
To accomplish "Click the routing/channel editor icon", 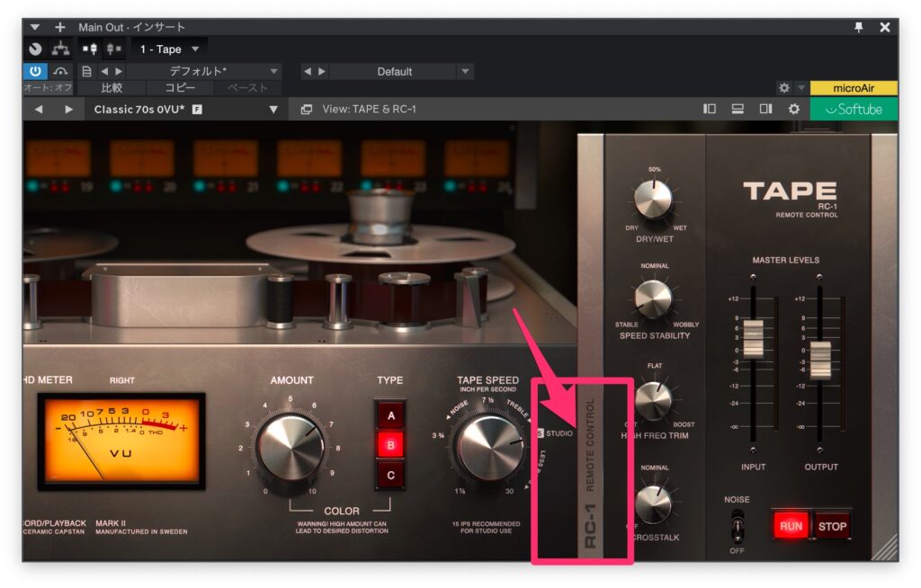I will click(60, 49).
